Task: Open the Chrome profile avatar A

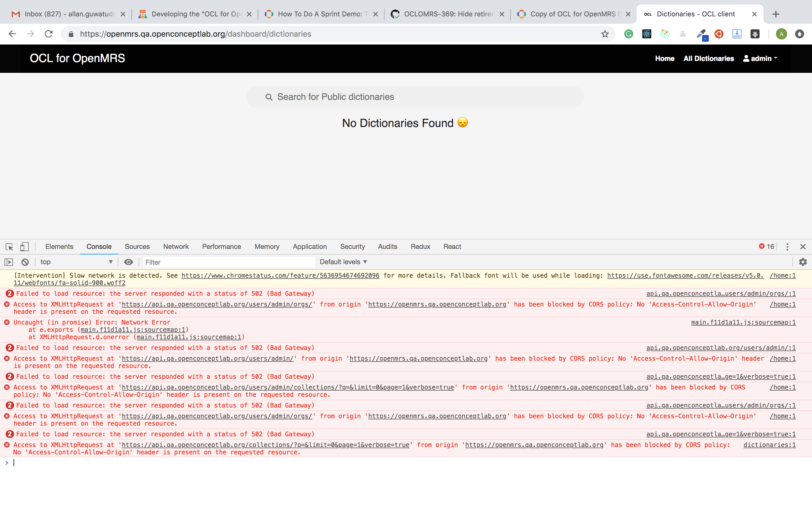Action: click(x=782, y=34)
